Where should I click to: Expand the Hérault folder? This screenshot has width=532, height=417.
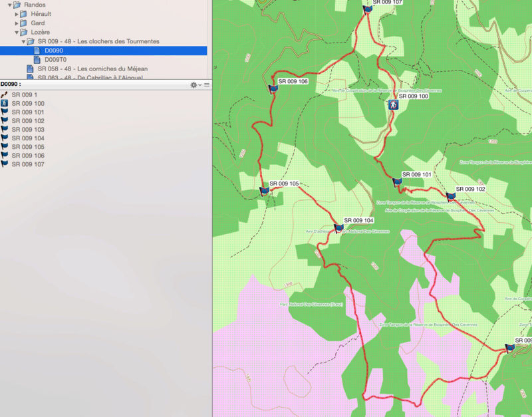coord(17,14)
